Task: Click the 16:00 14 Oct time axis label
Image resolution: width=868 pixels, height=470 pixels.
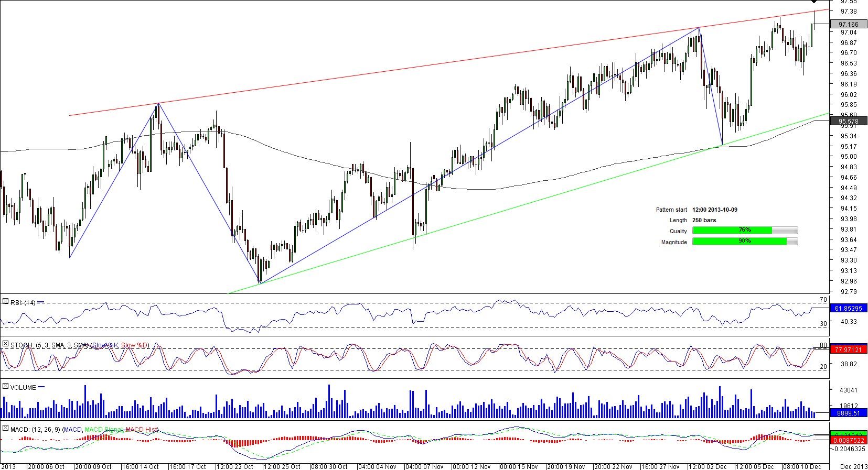Action: click(x=141, y=466)
